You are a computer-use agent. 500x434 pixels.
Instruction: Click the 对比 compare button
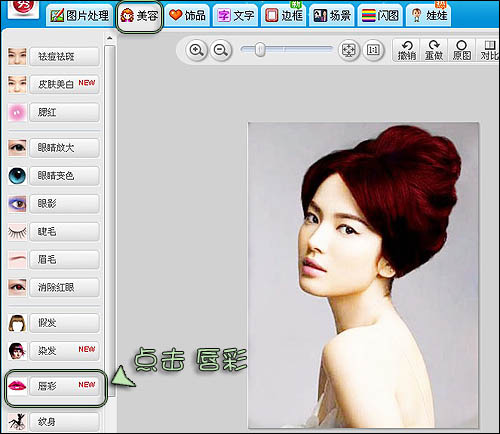[489, 50]
